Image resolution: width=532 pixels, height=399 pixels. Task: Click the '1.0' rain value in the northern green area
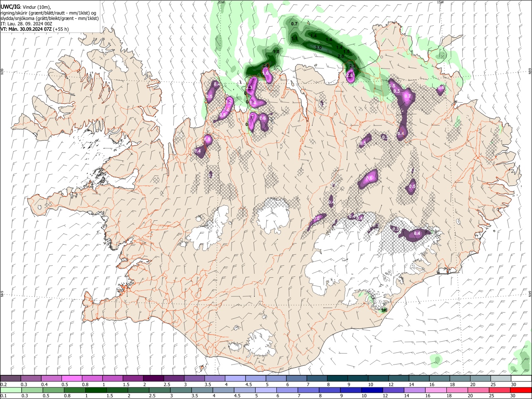(276, 52)
